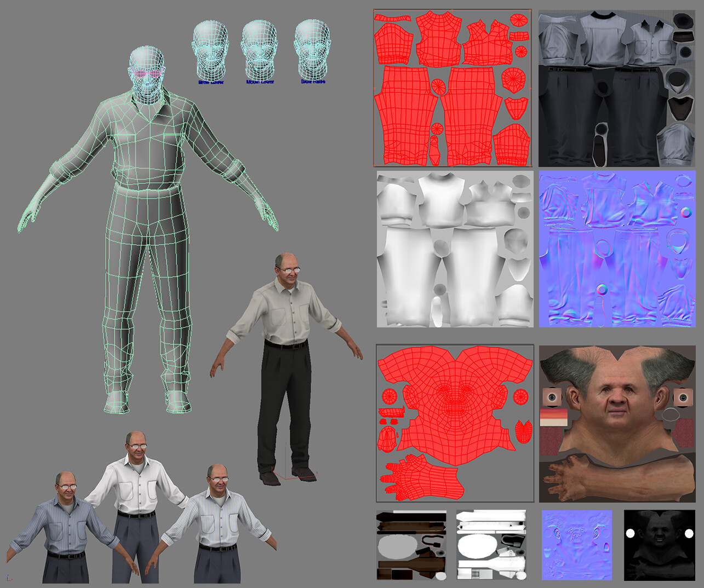Select the clothing UV wireframe layout thumbnail
The height and width of the screenshot is (588, 704).
pos(452,88)
